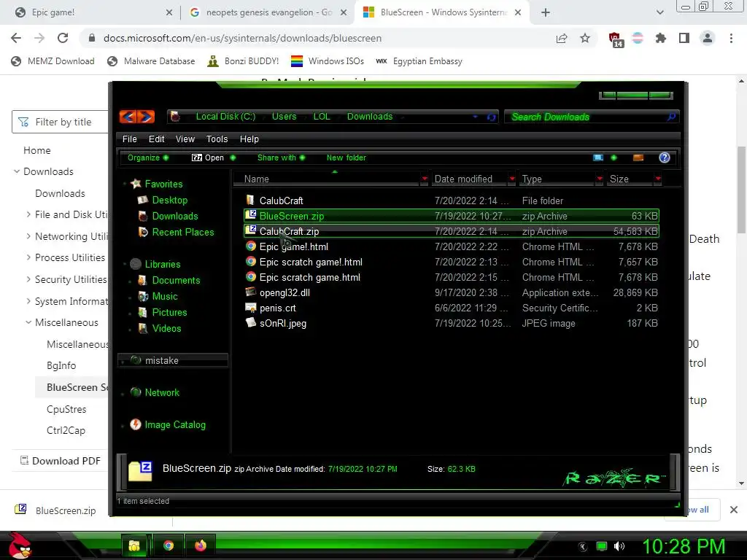Open the Type column dropdown arrow
This screenshot has height=560, width=747.
(600, 179)
